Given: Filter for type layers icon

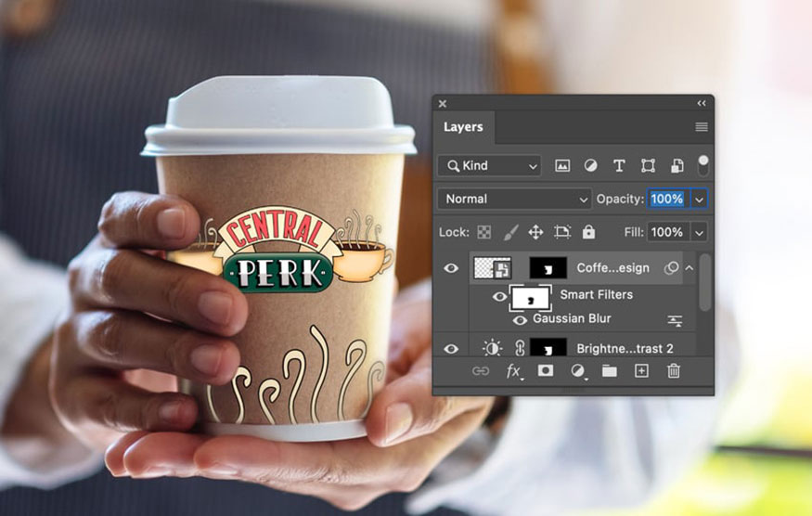Looking at the screenshot, I should point(619,166).
